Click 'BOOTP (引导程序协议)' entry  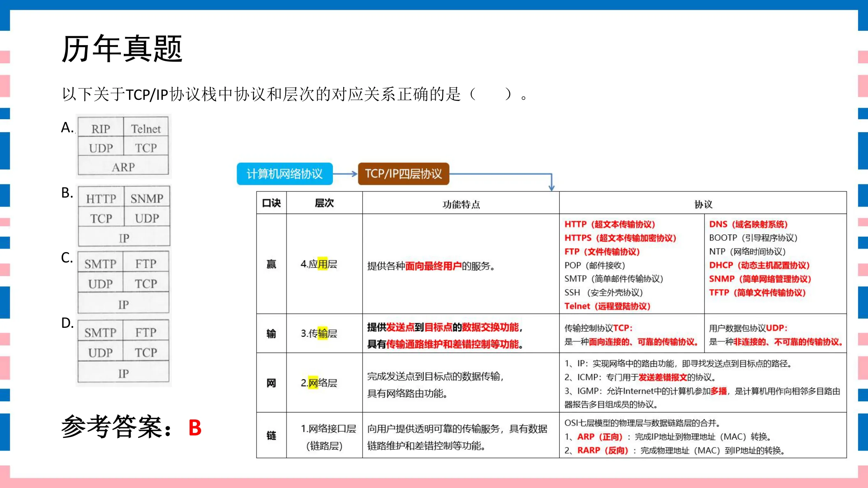click(753, 238)
